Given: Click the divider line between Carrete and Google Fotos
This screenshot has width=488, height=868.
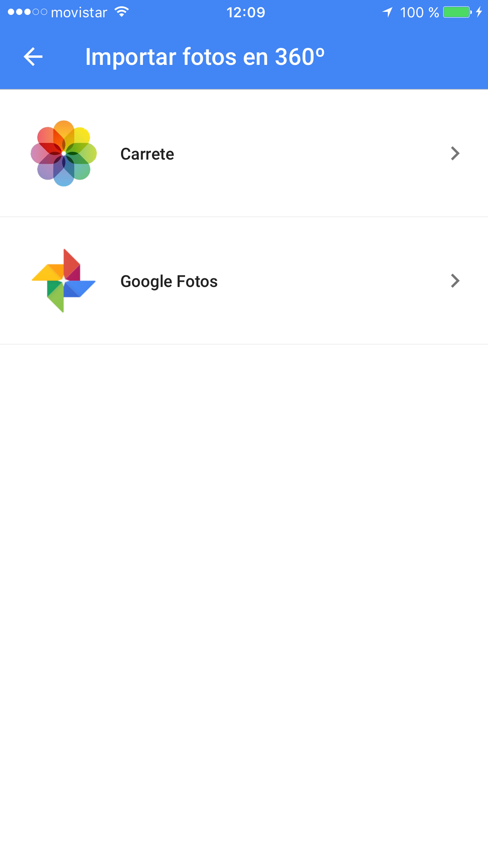Looking at the screenshot, I should tap(244, 217).
